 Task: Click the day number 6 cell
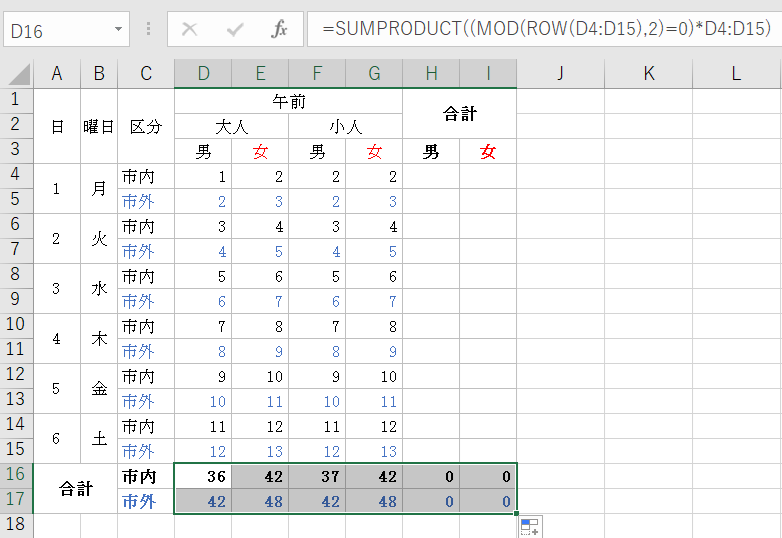[x=57, y=438]
